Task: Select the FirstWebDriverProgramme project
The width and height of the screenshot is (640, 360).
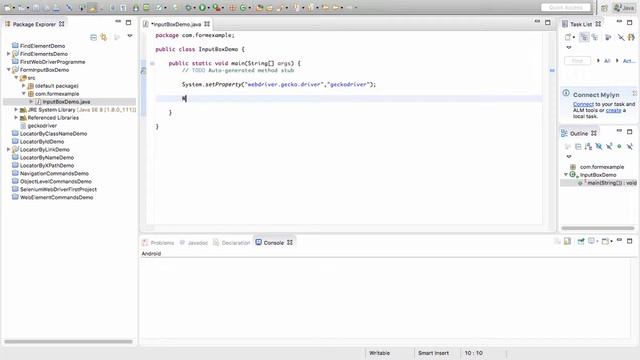Action: click(52, 62)
